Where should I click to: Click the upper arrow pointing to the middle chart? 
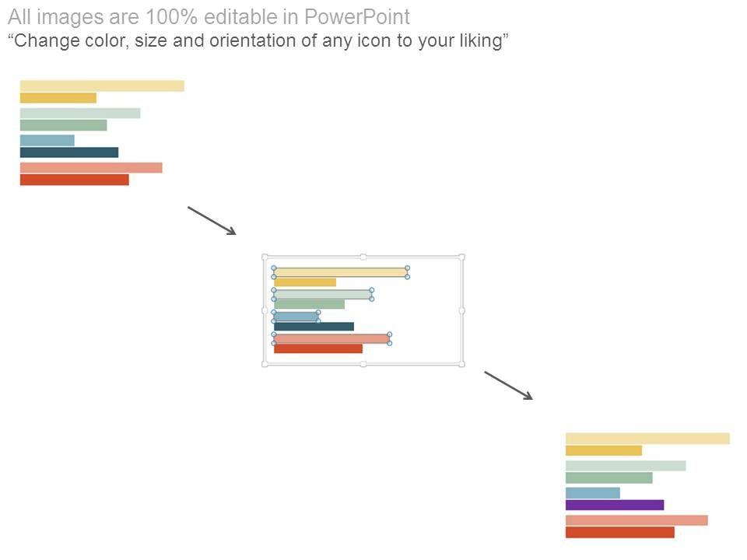(x=211, y=220)
